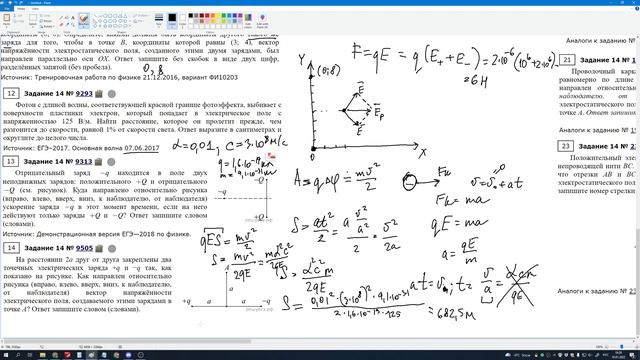Switch to the Home ribbon tab
The height and width of the screenshot is (360, 640).
21,9
